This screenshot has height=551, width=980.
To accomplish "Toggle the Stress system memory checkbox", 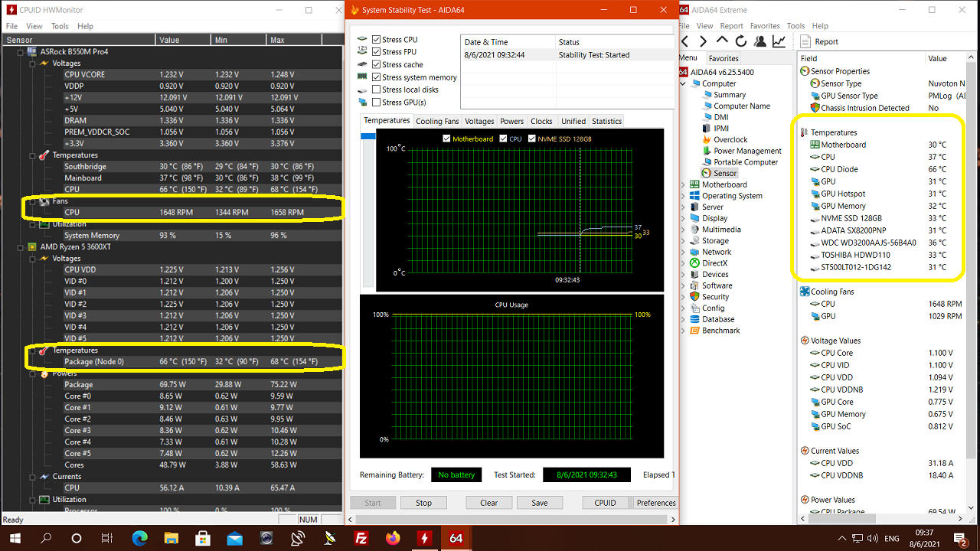I will point(376,77).
